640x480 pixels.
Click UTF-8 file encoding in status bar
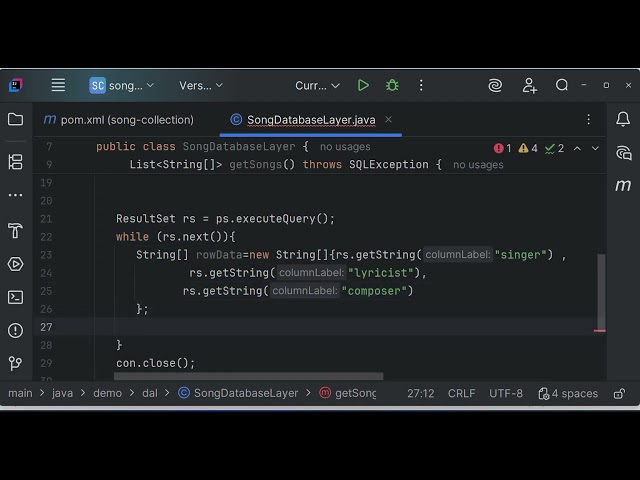(x=506, y=393)
